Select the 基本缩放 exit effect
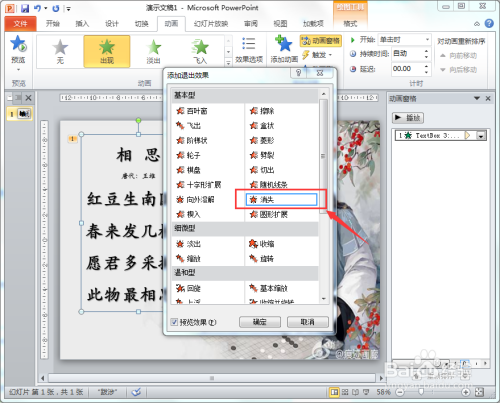 (269, 288)
